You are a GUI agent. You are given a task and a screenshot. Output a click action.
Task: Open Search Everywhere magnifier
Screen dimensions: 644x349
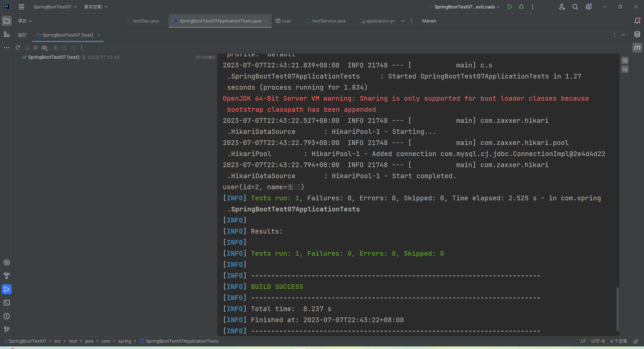tap(575, 7)
